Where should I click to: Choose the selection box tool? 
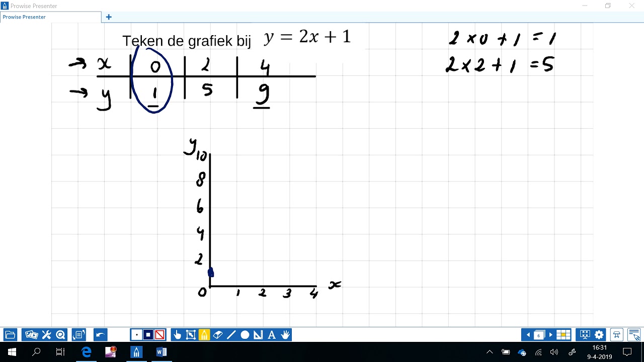(191, 335)
